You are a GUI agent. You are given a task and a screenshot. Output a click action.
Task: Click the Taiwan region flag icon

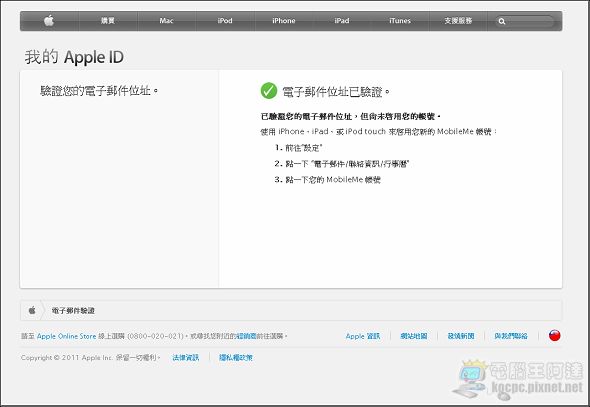pos(554,335)
